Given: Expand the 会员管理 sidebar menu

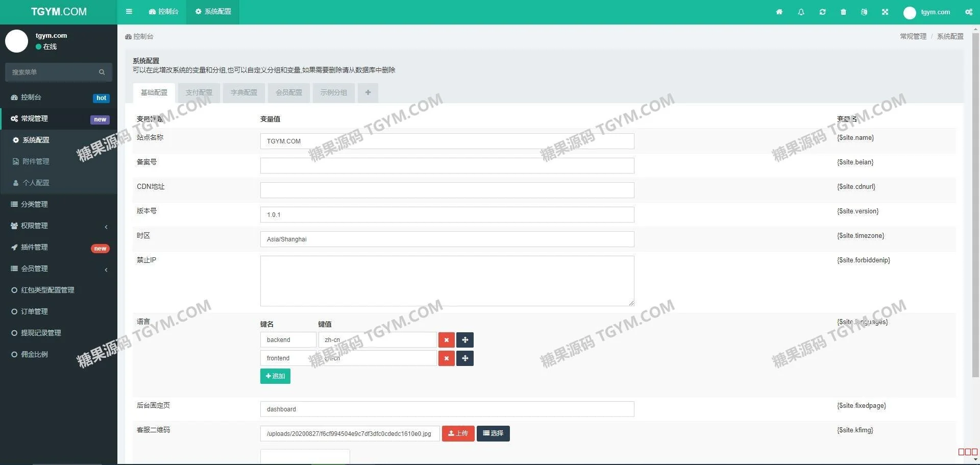Looking at the screenshot, I should coord(59,268).
